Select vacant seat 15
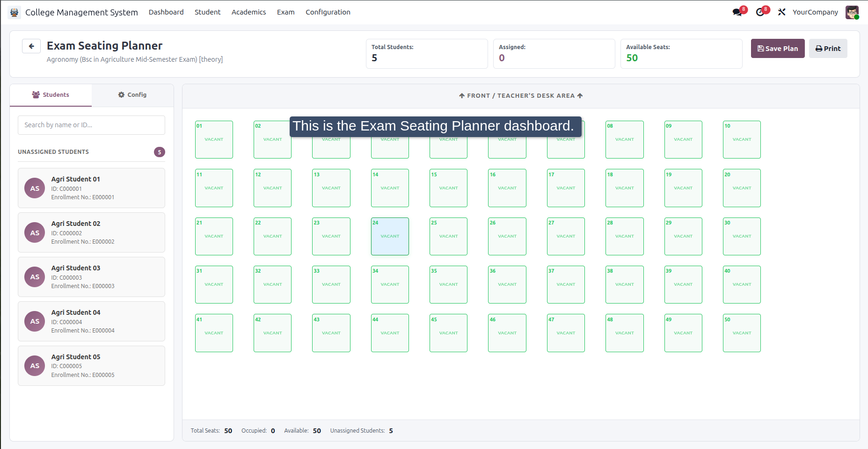Viewport: 868px width, 449px height. (x=448, y=188)
